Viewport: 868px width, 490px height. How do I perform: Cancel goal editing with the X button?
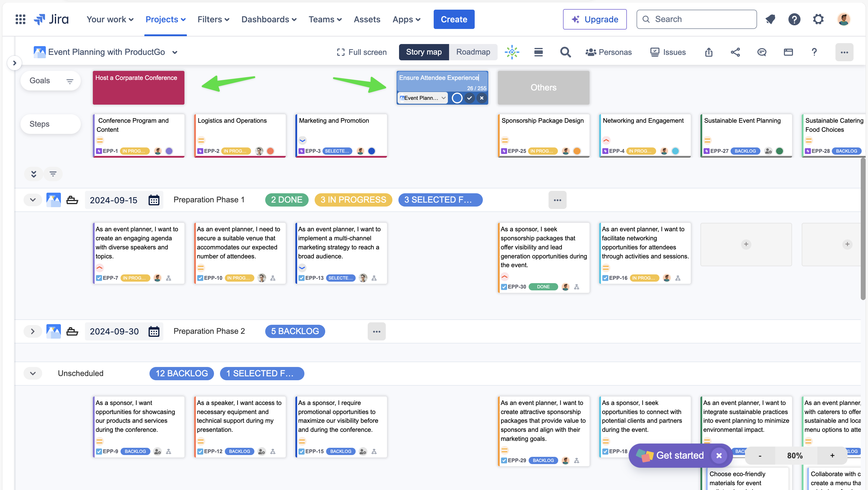coord(482,98)
